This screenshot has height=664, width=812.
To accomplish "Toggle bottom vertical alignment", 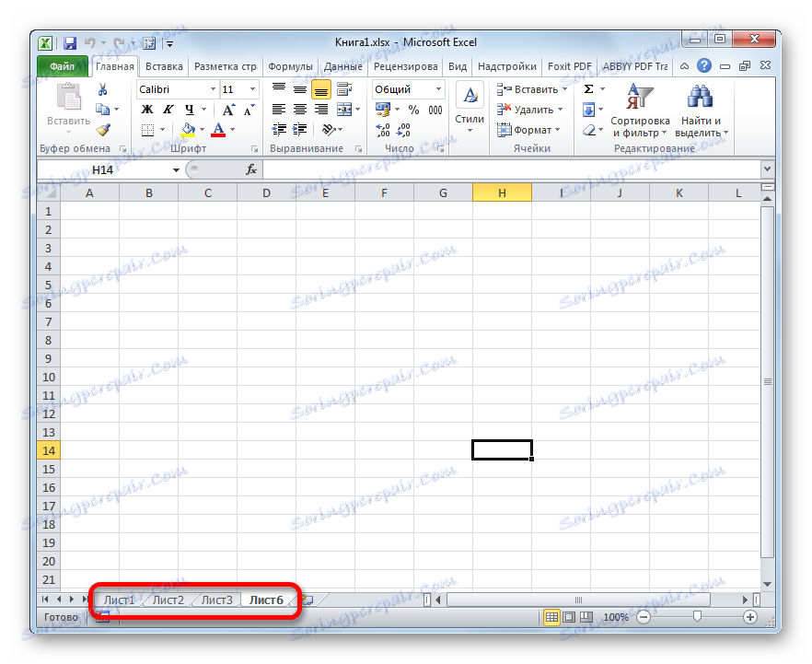I will pos(321,89).
